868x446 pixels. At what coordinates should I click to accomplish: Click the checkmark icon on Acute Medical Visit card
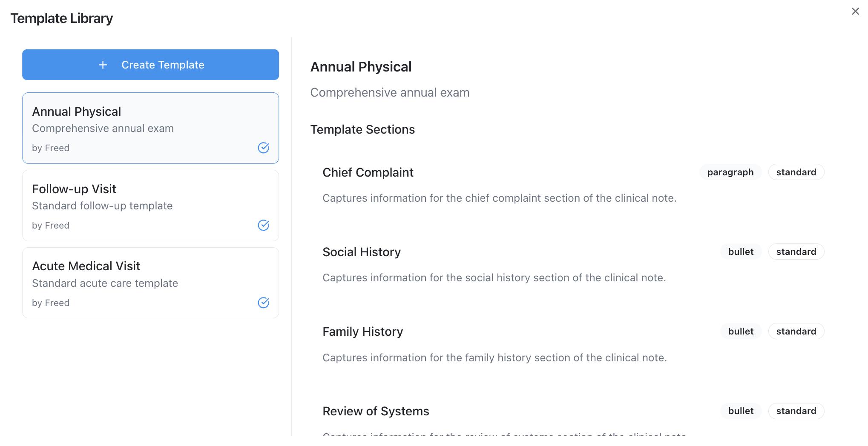pos(264,303)
